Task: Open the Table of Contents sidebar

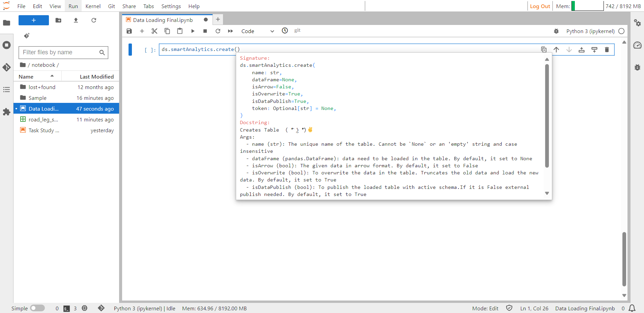Action: (7, 89)
